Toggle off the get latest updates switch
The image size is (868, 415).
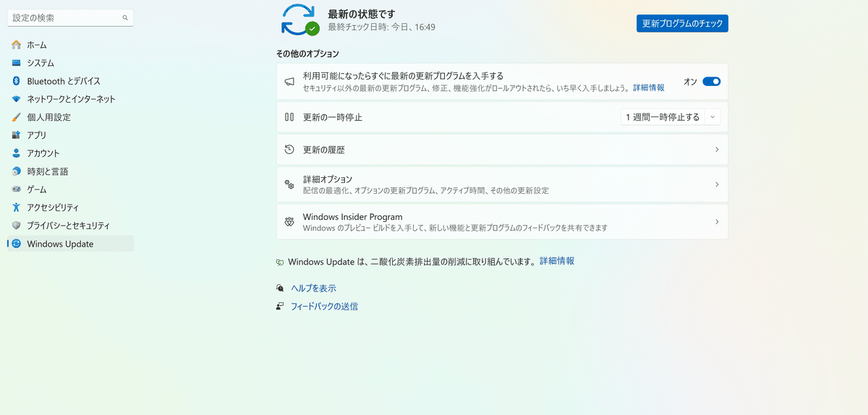(712, 82)
